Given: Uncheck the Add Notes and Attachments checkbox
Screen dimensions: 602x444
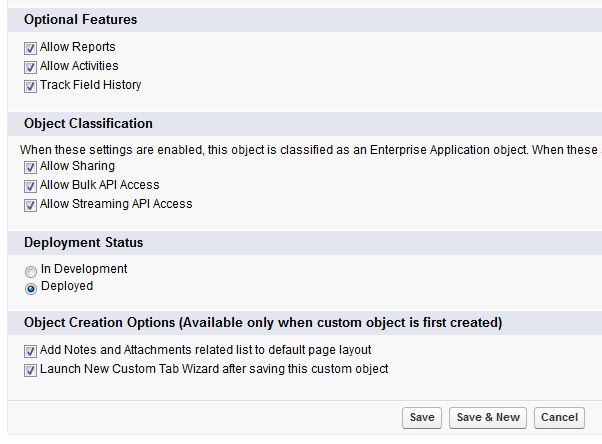Looking at the screenshot, I should click(x=30, y=351).
